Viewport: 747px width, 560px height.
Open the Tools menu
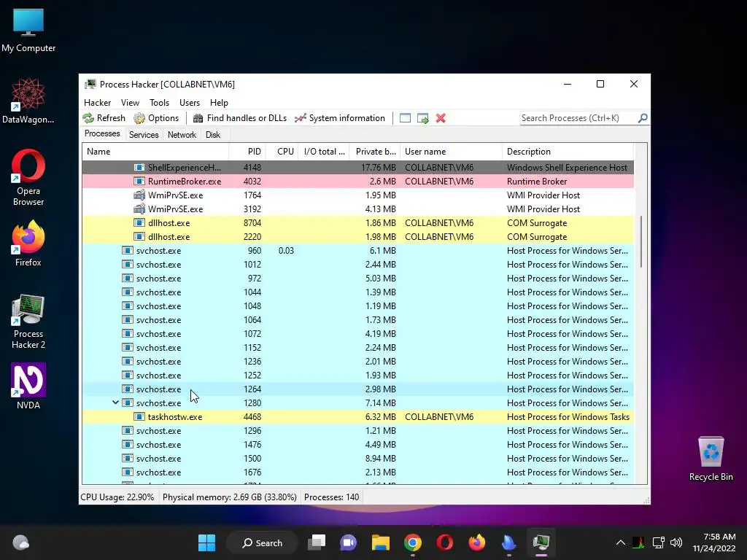[159, 103]
